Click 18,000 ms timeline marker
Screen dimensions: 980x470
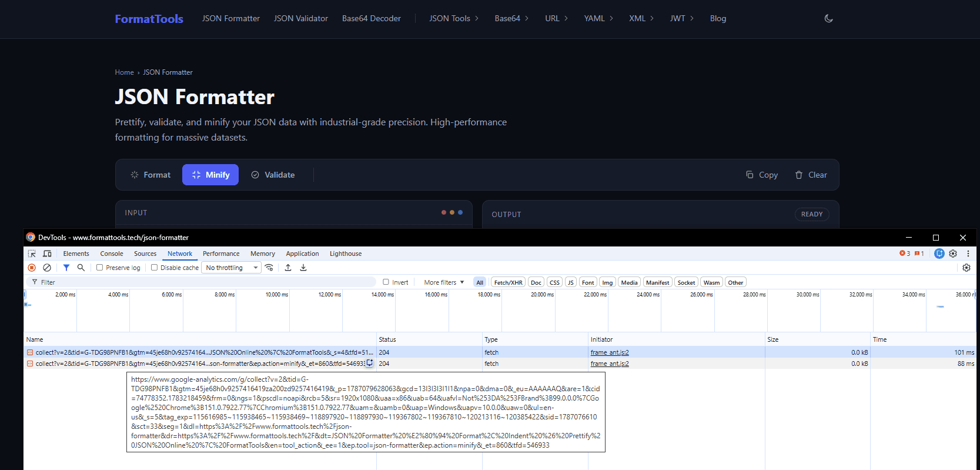click(x=489, y=294)
